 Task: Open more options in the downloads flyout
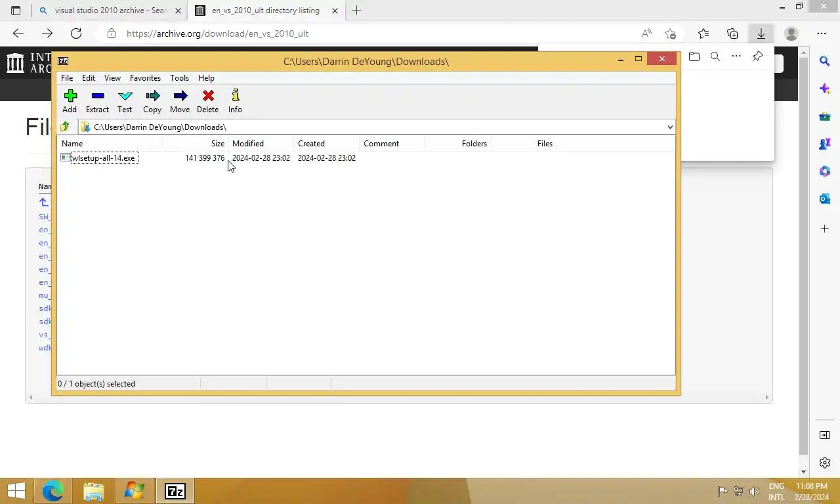(736, 56)
